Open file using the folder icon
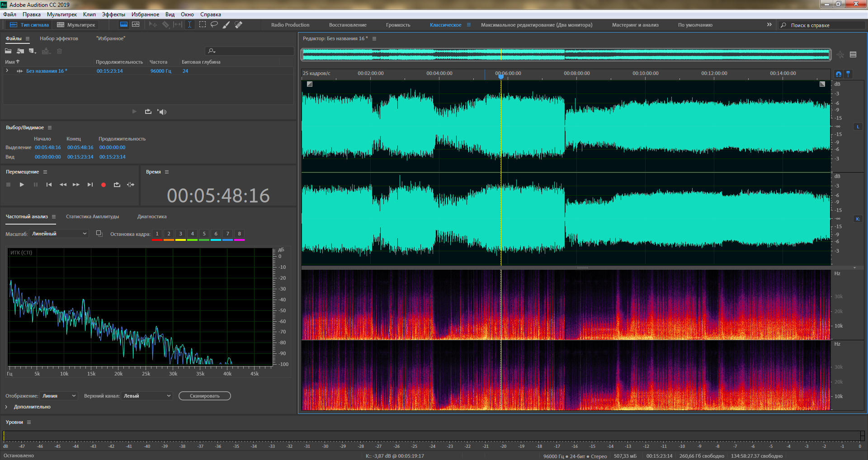The width and height of the screenshot is (868, 460). pos(8,51)
